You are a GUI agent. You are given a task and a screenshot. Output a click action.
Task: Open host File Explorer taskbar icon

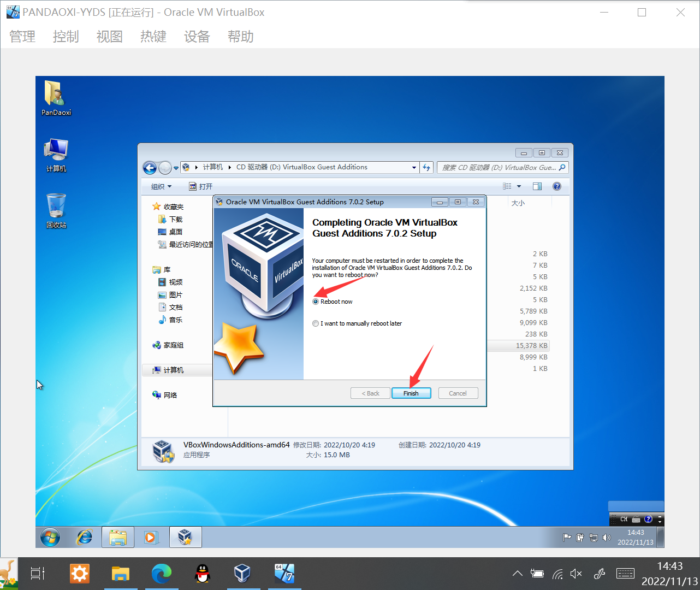pyautogui.click(x=120, y=574)
